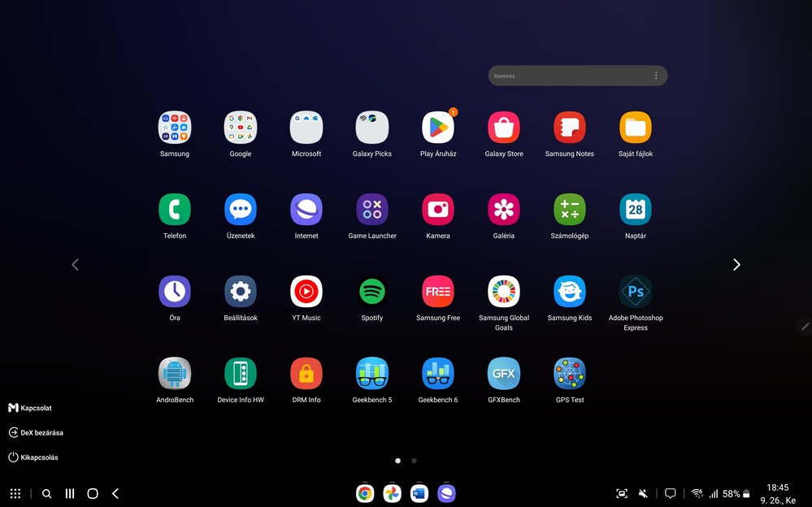
Task: Open Adobe Photoshop Express
Action: [x=636, y=292]
